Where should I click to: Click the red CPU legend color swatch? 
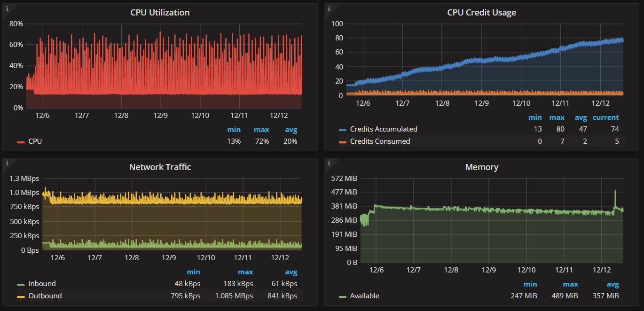coord(21,141)
